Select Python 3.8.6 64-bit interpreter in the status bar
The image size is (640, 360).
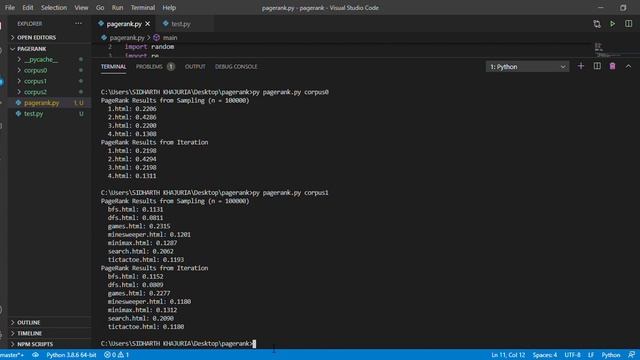71,355
